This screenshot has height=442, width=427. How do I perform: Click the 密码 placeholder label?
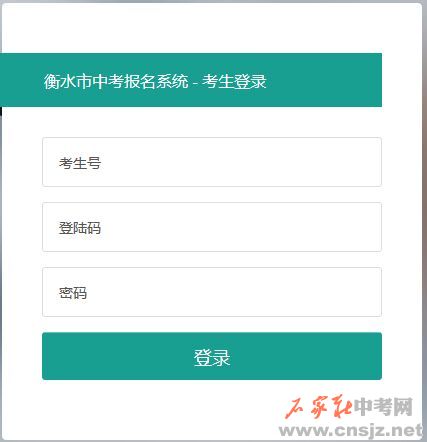point(73,293)
